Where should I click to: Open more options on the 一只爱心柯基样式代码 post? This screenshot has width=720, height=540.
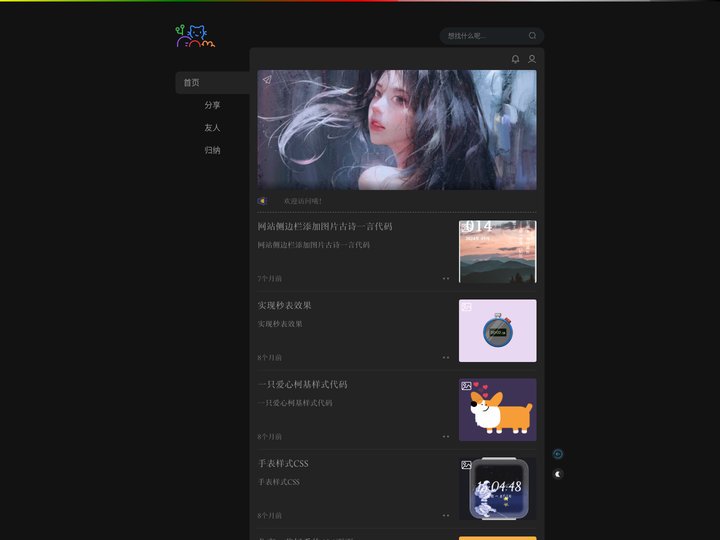coord(446,436)
